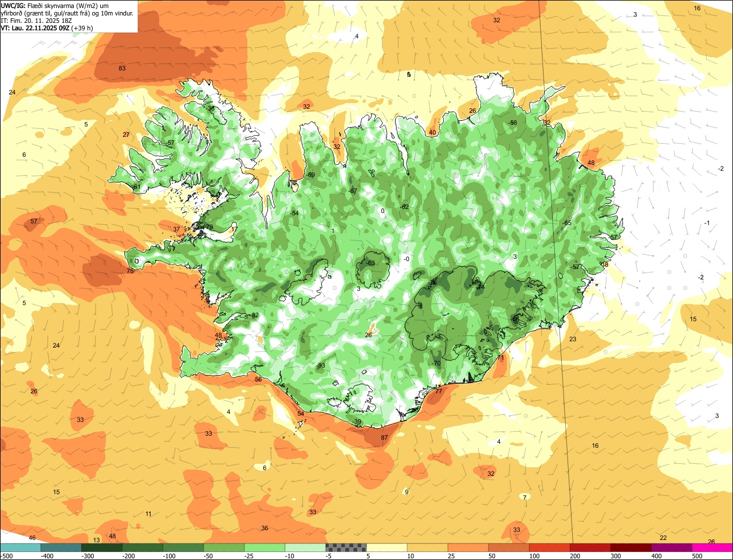Screen dimensions: 733x560
Task: Click the teal legend swatch between -500 and -400
Action: 20,547
